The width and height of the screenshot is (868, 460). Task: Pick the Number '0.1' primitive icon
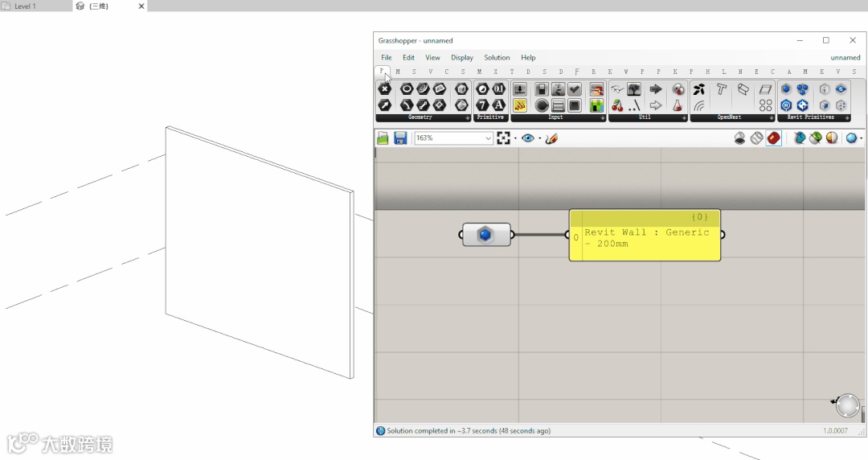499,88
